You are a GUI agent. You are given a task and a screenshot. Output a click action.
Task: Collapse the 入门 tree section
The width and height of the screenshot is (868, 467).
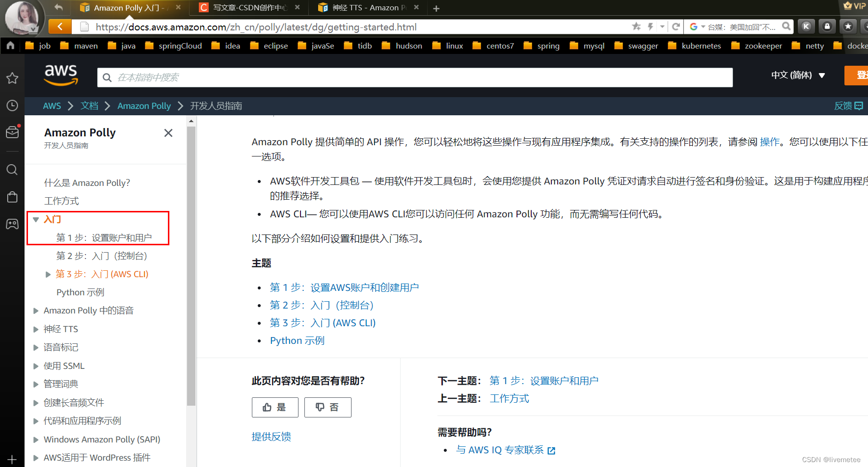[x=36, y=219]
